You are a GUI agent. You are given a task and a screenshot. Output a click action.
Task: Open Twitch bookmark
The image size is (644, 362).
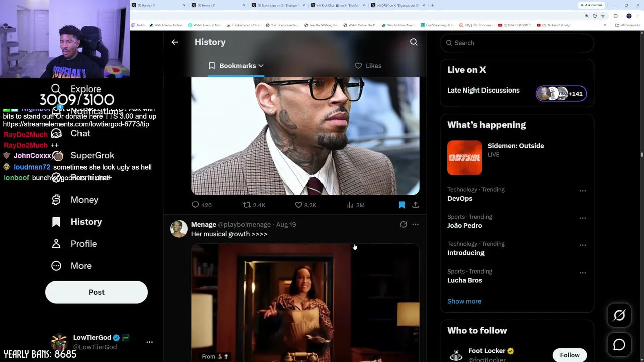tap(138, 25)
